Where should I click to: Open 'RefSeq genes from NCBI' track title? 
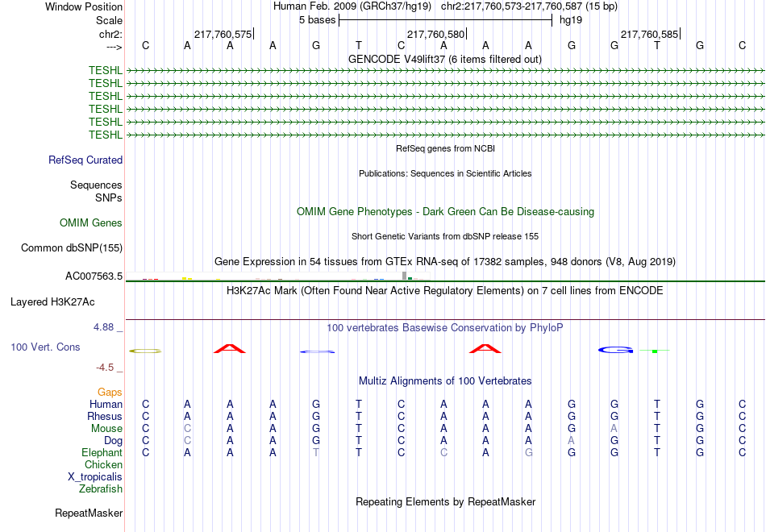tap(445, 148)
